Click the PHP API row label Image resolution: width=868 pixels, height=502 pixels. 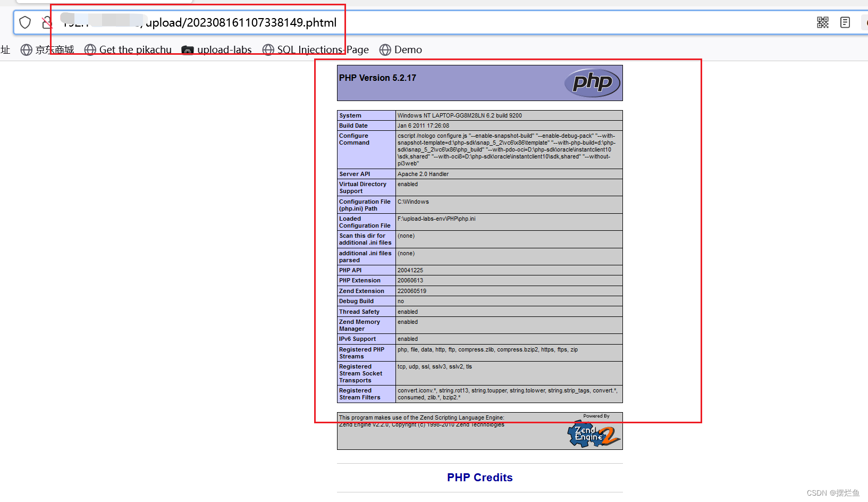pyautogui.click(x=350, y=270)
